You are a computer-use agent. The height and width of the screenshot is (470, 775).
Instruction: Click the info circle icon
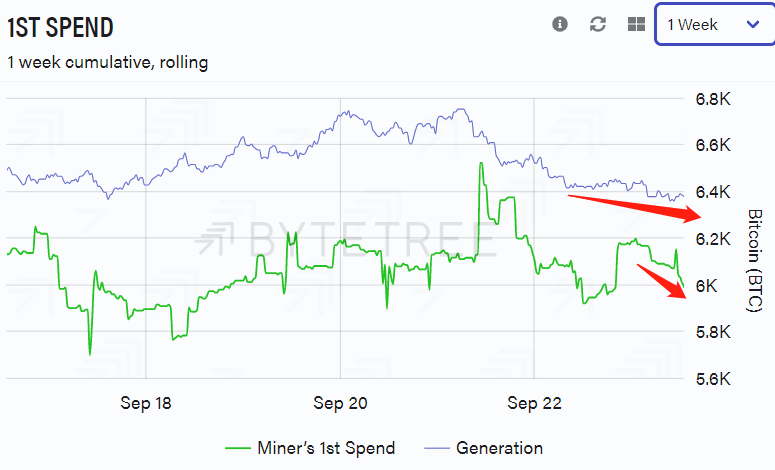tap(560, 24)
